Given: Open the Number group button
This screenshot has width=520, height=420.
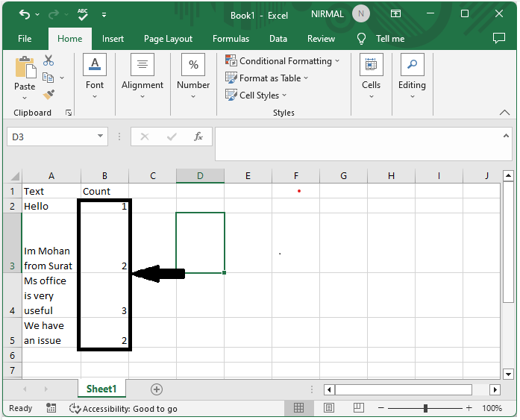Looking at the screenshot, I should pos(193,76).
